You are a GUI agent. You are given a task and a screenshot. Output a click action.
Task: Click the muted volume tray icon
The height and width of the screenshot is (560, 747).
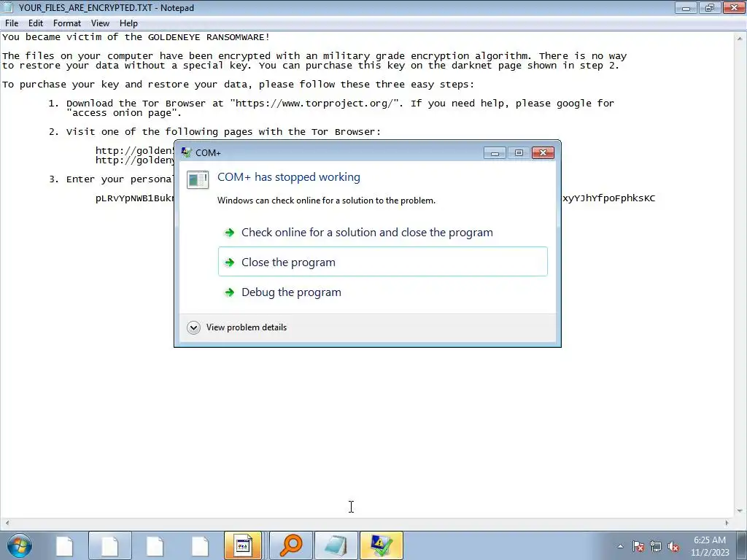pos(673,547)
